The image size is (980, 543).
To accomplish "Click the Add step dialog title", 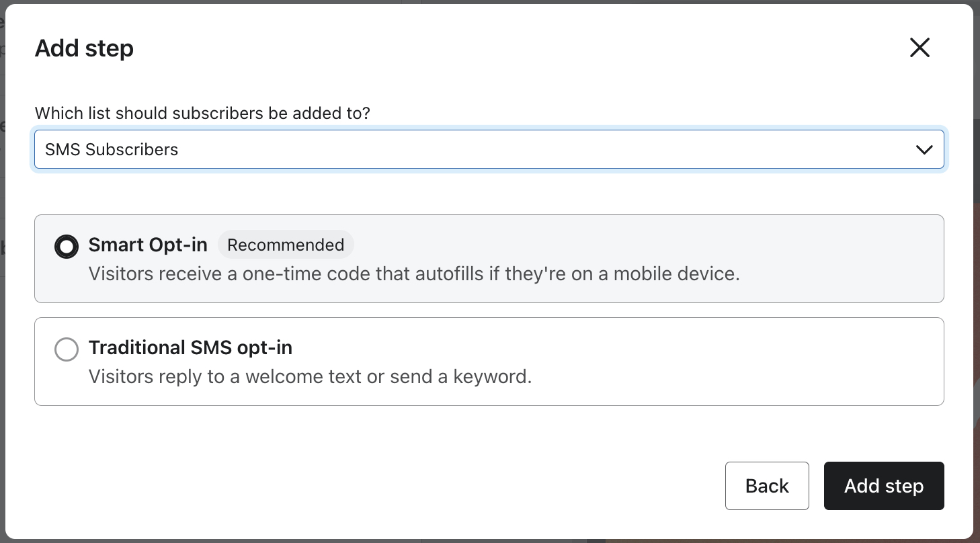I will pos(83,48).
